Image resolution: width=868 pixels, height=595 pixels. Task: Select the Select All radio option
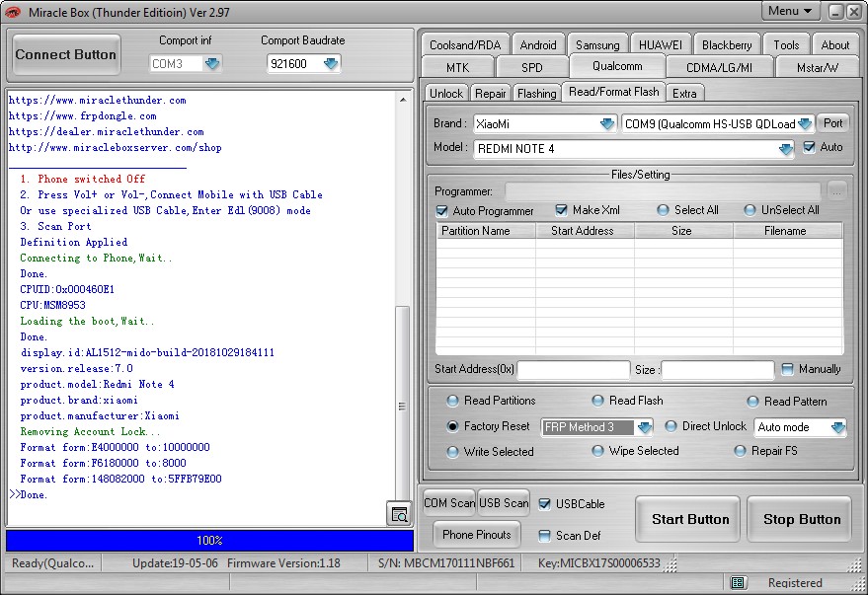(x=663, y=210)
